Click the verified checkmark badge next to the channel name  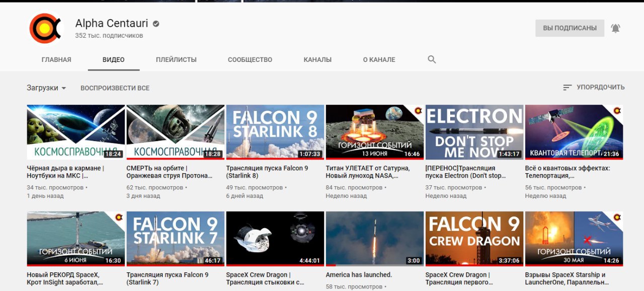tap(156, 24)
